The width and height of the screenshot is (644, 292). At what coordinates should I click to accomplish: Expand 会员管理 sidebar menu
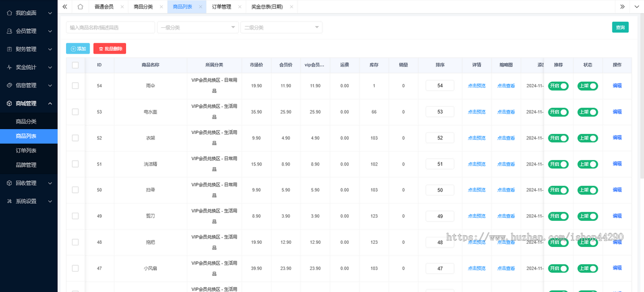tap(28, 31)
